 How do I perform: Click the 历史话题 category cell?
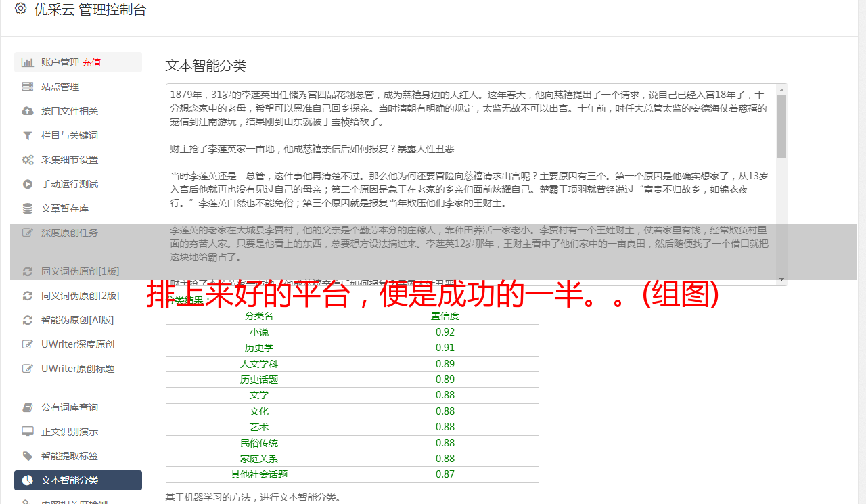click(x=259, y=380)
